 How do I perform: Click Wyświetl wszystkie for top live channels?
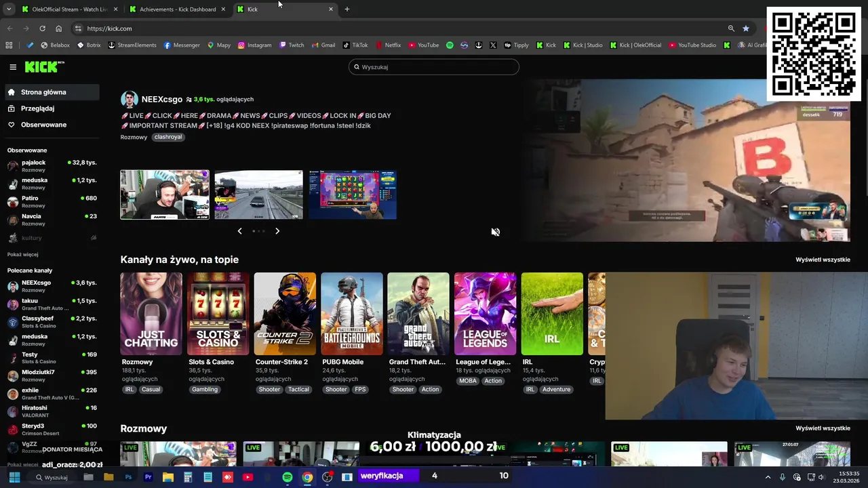823,260
